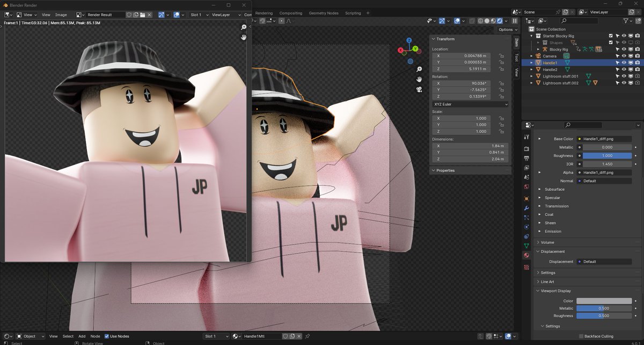Open Image menu in Render window
The width and height of the screenshot is (644, 345).
[x=61, y=15]
